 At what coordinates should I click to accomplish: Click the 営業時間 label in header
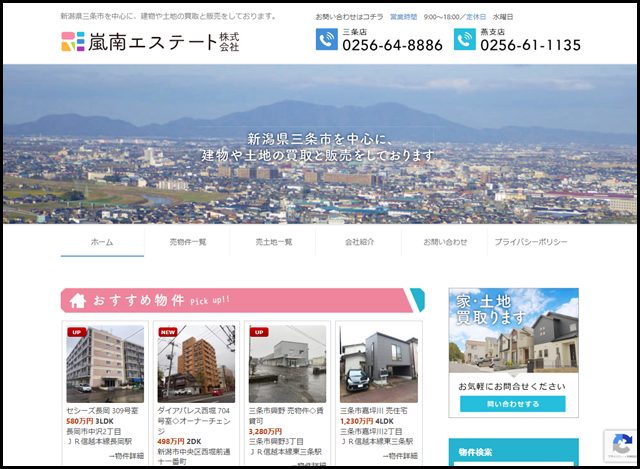[x=404, y=17]
